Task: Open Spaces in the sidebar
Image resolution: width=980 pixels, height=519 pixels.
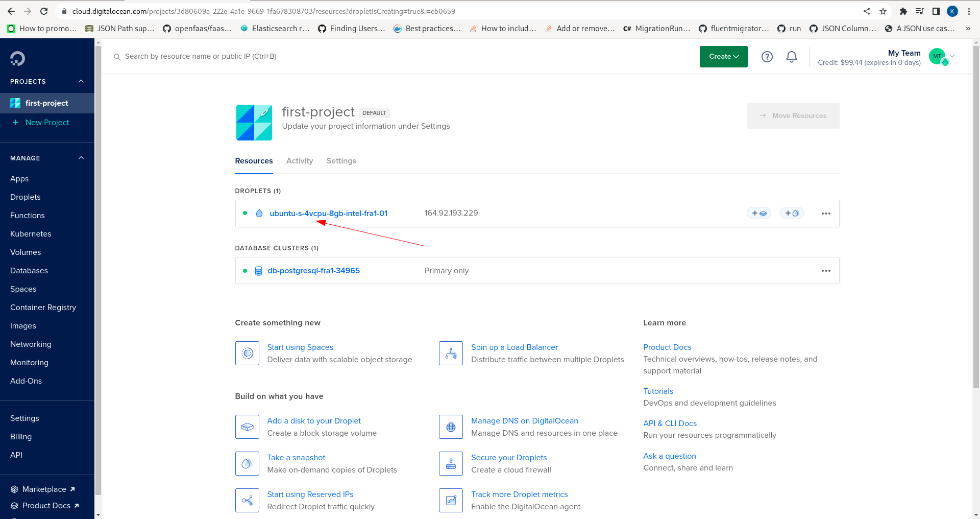Action: 23,289
